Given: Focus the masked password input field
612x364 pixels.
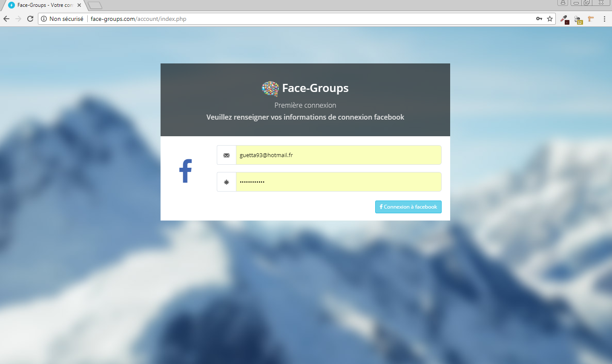Looking at the screenshot, I should pos(339,182).
